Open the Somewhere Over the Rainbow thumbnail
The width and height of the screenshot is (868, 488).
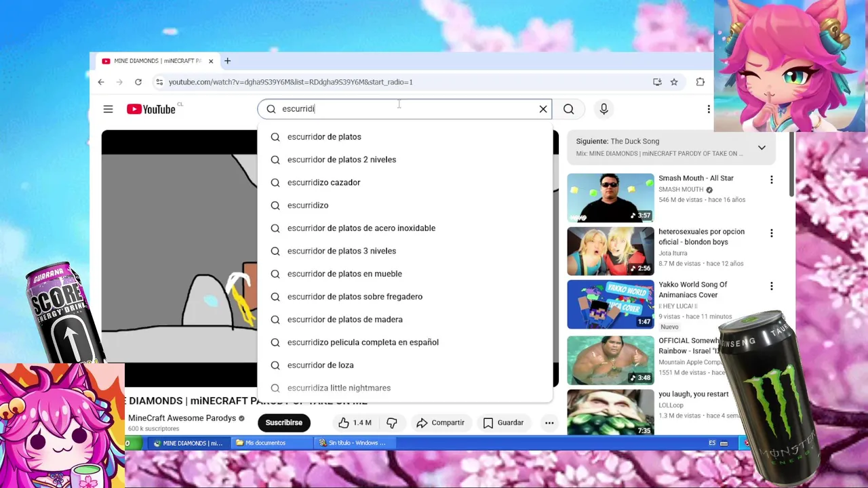pyautogui.click(x=610, y=361)
